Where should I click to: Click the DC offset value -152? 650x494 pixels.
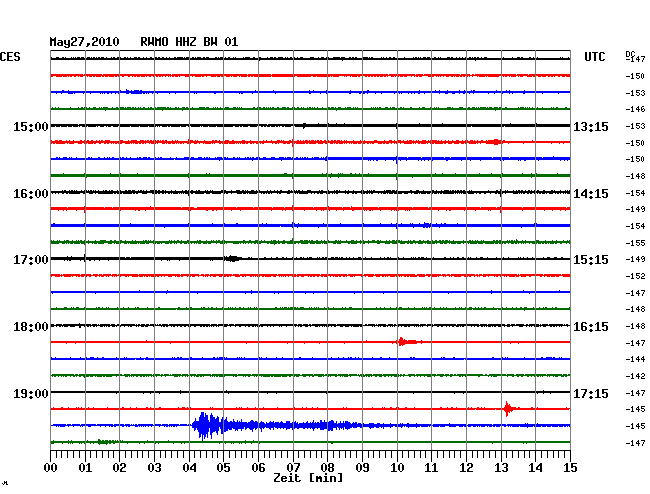pyautogui.click(x=635, y=276)
